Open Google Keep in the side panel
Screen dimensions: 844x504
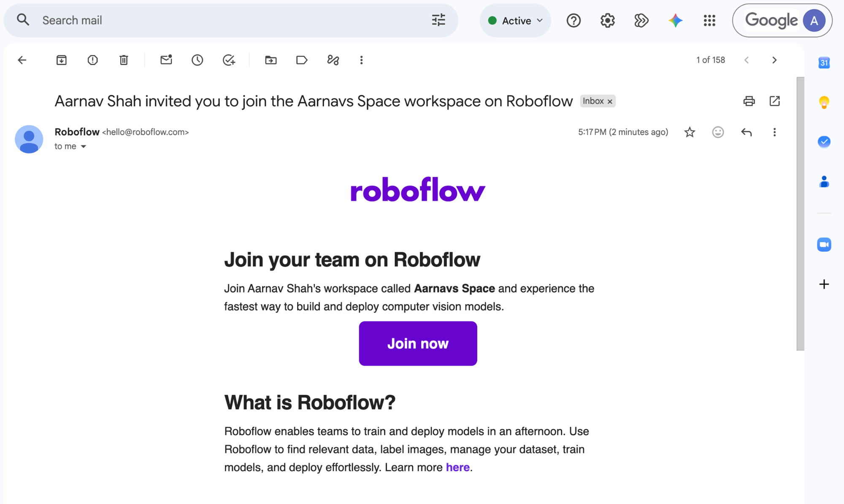click(x=824, y=102)
